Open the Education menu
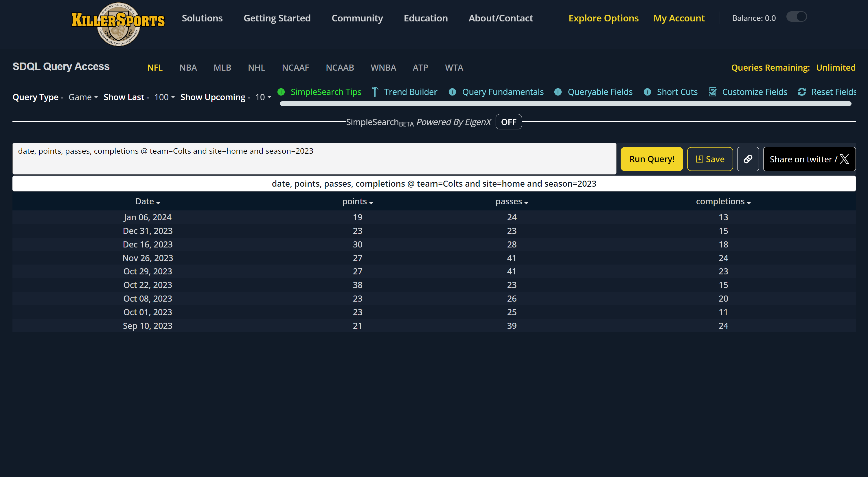The width and height of the screenshot is (868, 477). click(426, 18)
